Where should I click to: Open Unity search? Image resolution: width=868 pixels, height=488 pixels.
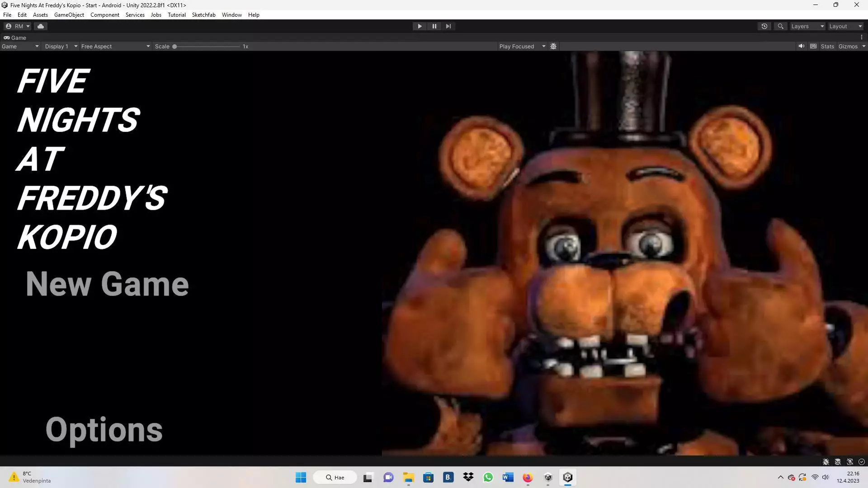pyautogui.click(x=780, y=26)
